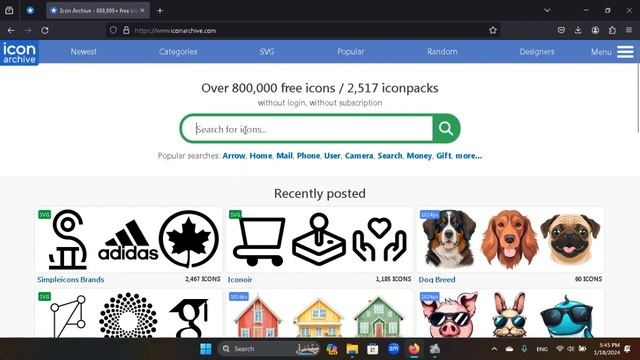This screenshot has width=640, height=360.
Task: Click the page vertical scrollbar
Action: (x=638, y=98)
